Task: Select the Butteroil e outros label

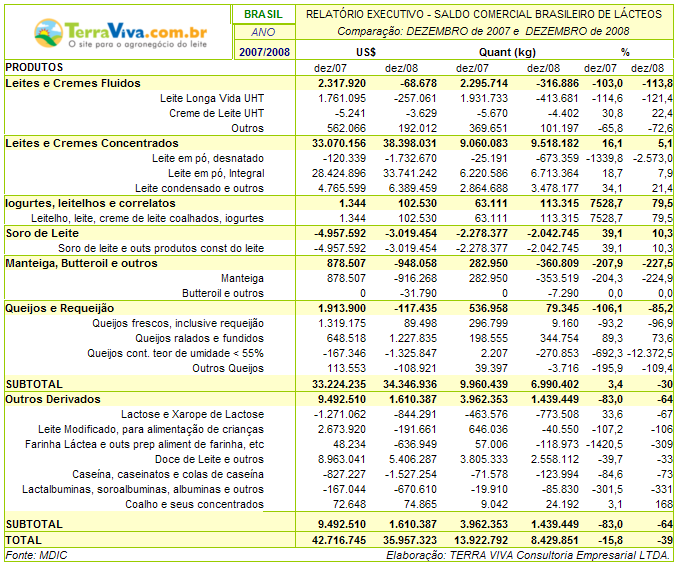Action: pos(223,293)
